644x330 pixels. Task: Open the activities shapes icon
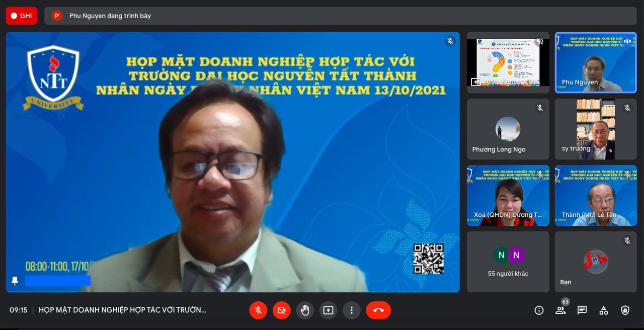(x=604, y=310)
